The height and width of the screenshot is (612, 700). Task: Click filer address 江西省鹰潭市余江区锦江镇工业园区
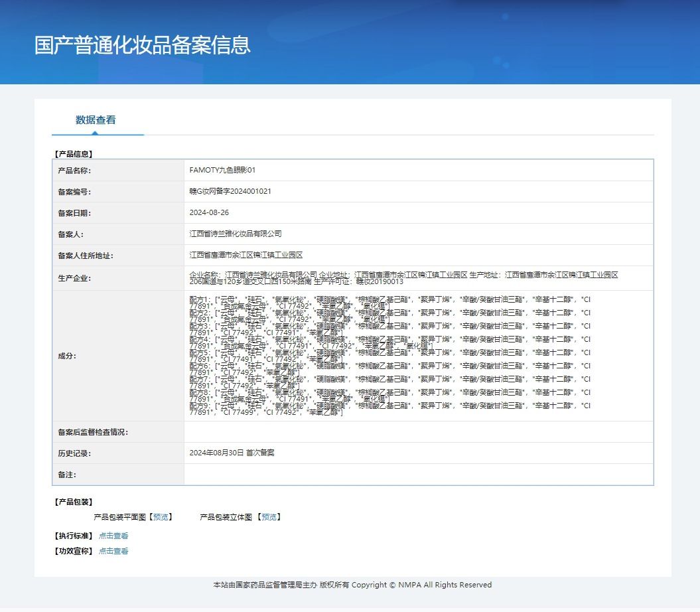tap(246, 255)
